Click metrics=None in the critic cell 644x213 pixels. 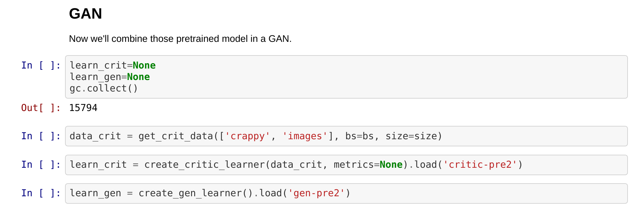(368, 165)
